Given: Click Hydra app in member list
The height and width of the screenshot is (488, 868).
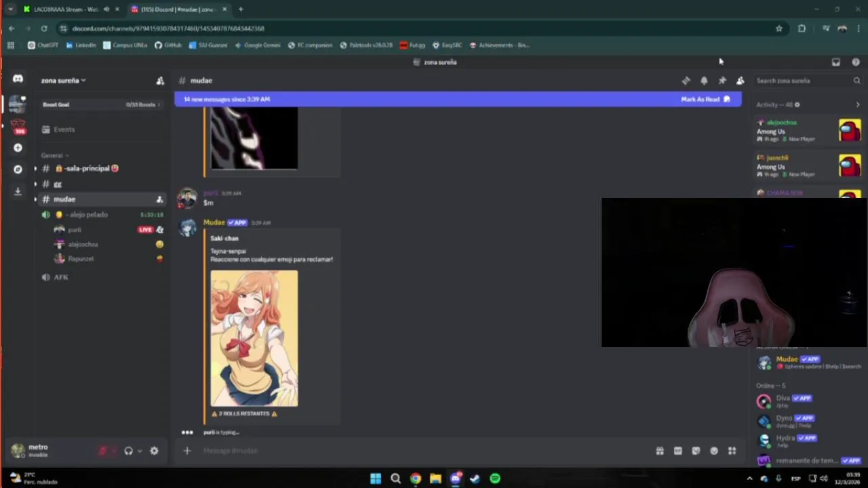Looking at the screenshot, I should pos(808,441).
